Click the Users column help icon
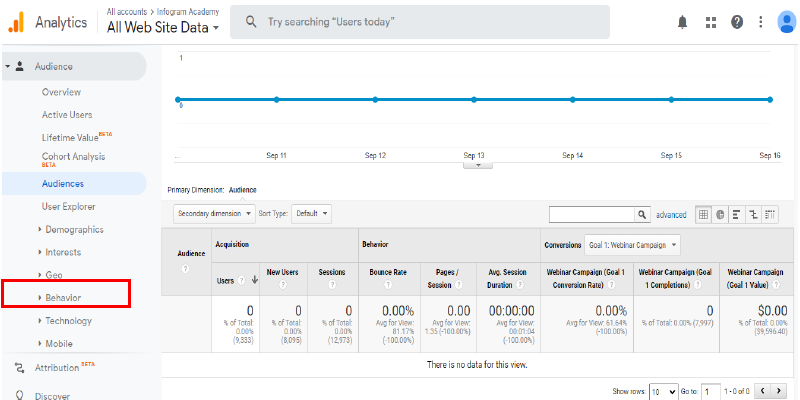800x400 pixels. (241, 280)
